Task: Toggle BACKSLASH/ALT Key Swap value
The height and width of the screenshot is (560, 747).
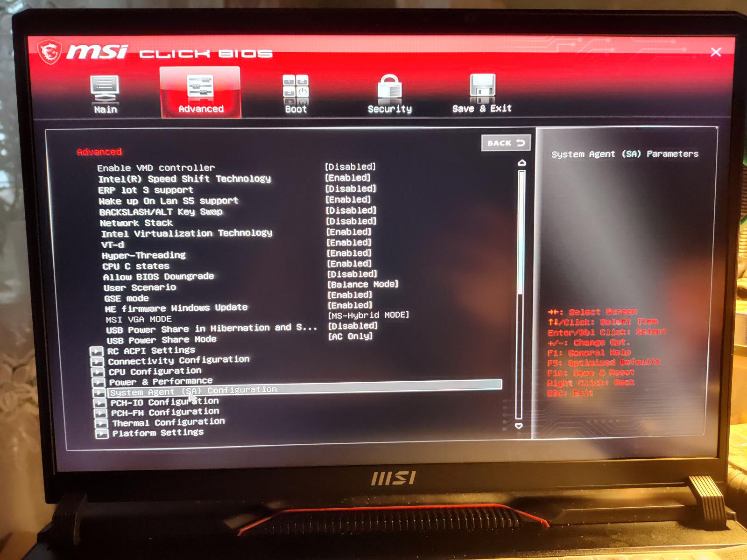Action: 351,210
